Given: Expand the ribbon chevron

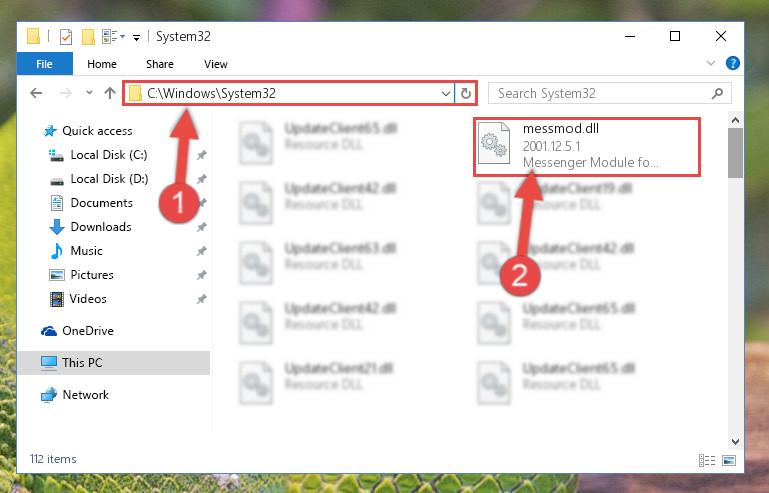Looking at the screenshot, I should (x=710, y=63).
